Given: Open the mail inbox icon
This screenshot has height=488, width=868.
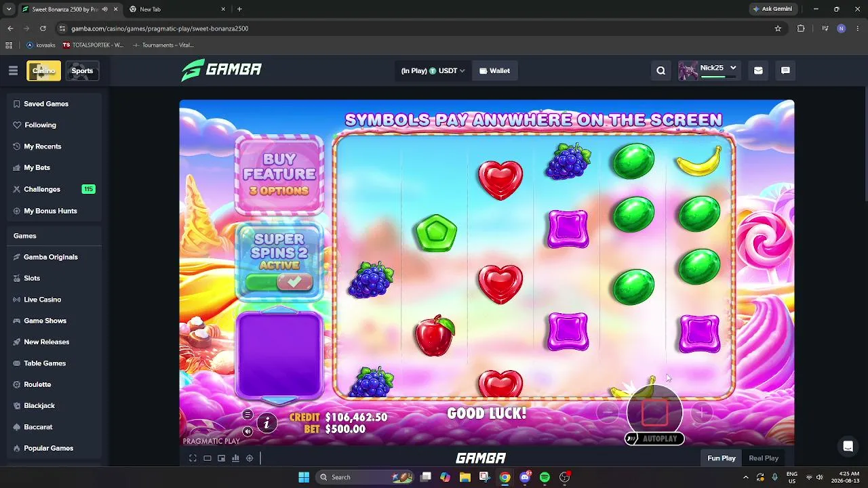Looking at the screenshot, I should pos(758,70).
